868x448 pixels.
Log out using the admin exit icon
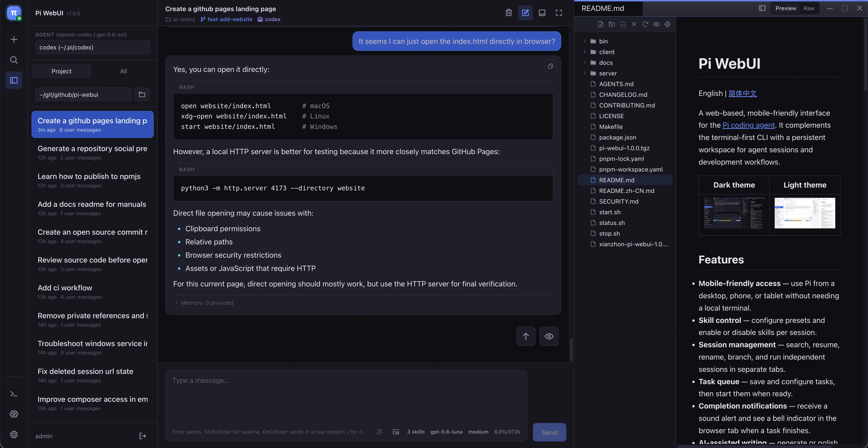143,436
